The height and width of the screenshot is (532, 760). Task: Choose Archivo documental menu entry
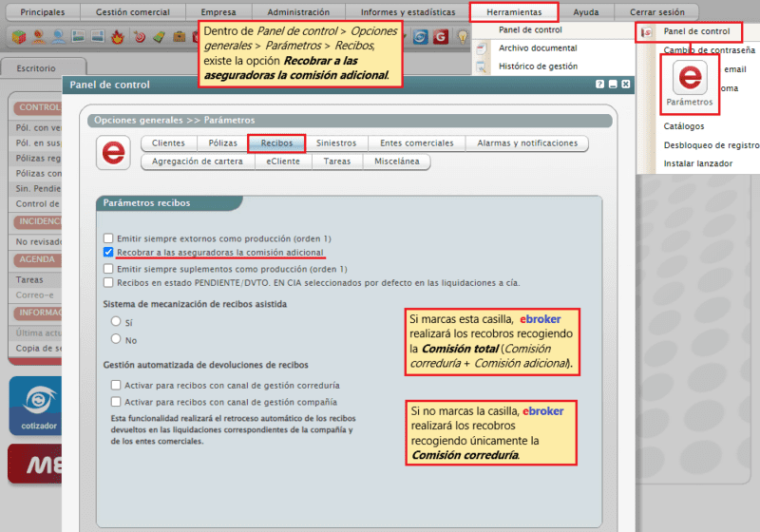[538, 47]
